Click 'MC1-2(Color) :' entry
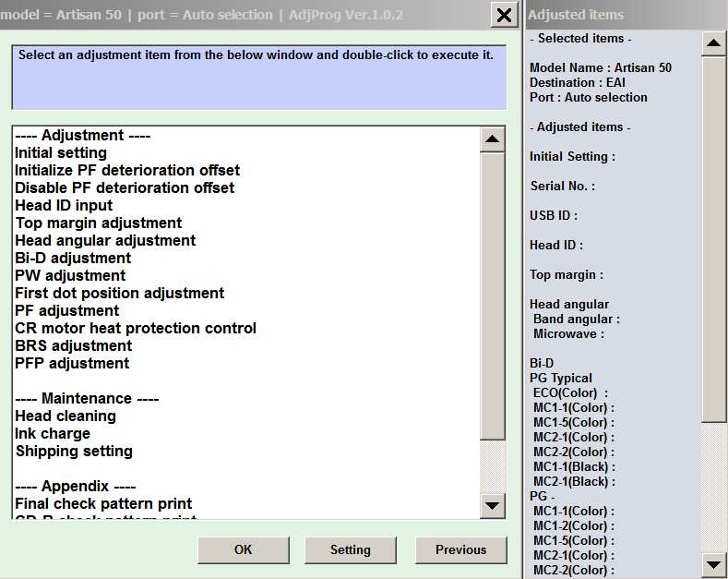728x579 pixels. pyautogui.click(x=573, y=526)
